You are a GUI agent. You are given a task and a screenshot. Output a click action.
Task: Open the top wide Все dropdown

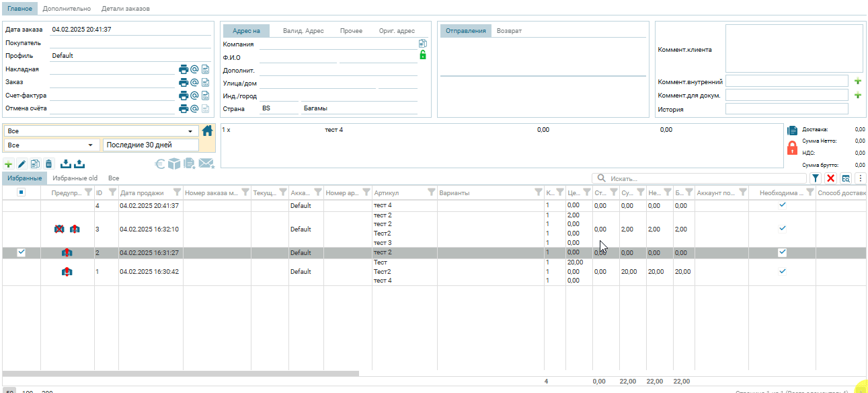point(101,131)
